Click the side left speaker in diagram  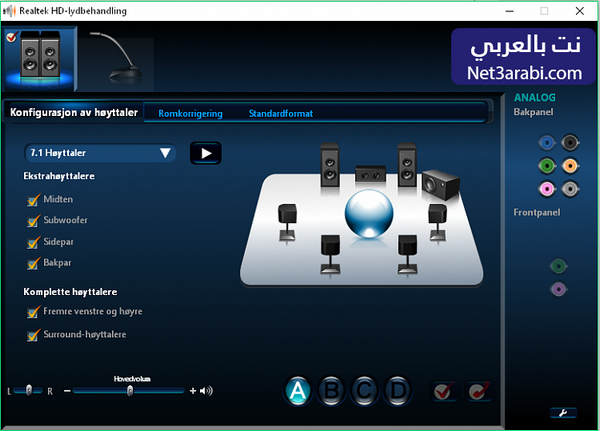pyautogui.click(x=287, y=223)
